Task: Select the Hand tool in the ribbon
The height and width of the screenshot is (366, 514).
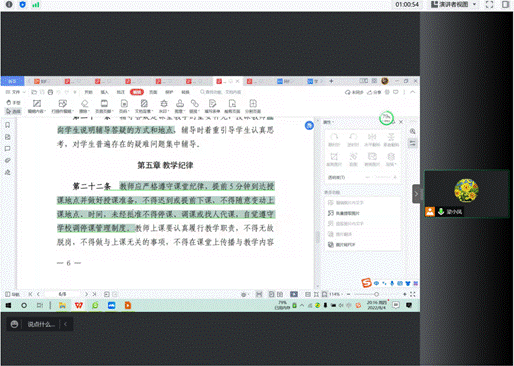Action: [x=13, y=103]
